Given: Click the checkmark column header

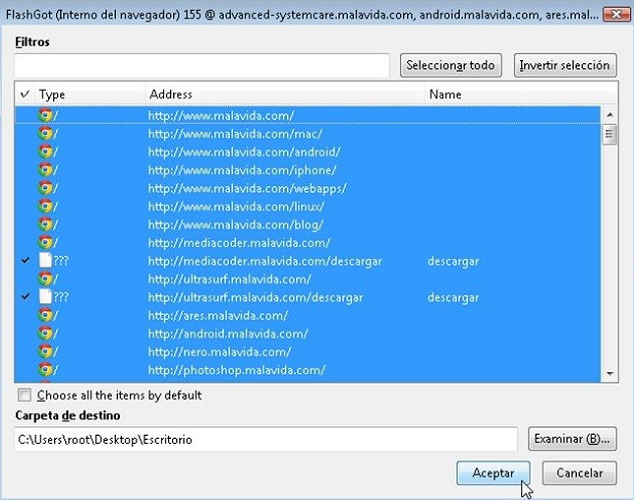Looking at the screenshot, I should click(25, 94).
